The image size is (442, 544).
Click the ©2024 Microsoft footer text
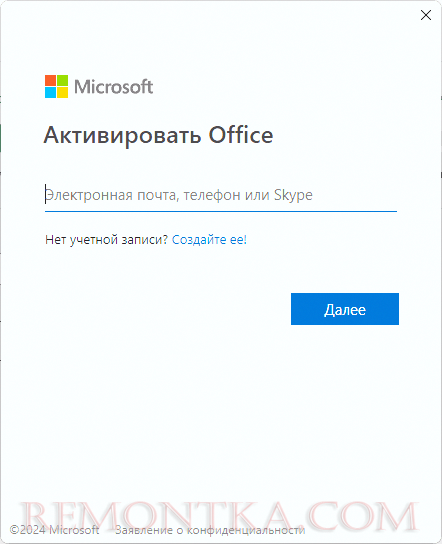[54, 530]
